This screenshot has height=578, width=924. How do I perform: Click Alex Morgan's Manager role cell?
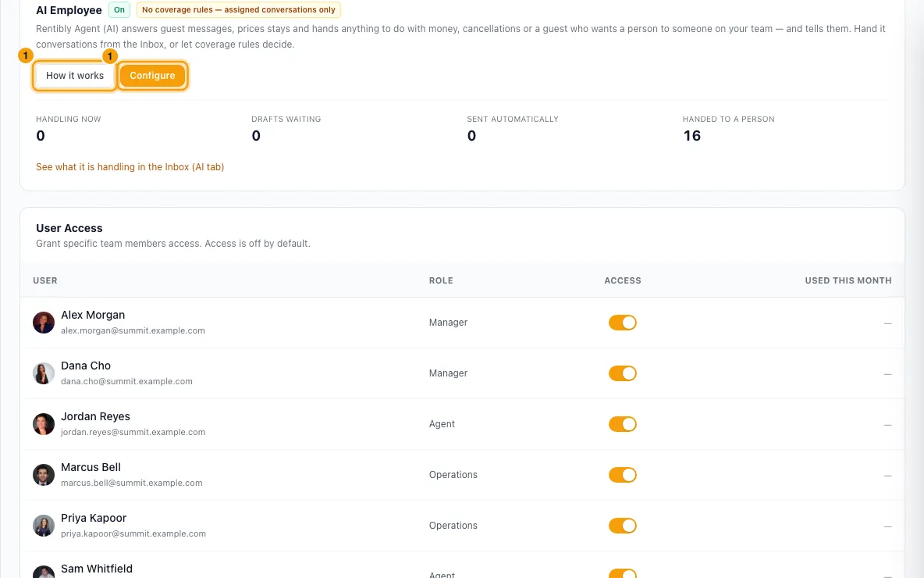click(x=449, y=323)
